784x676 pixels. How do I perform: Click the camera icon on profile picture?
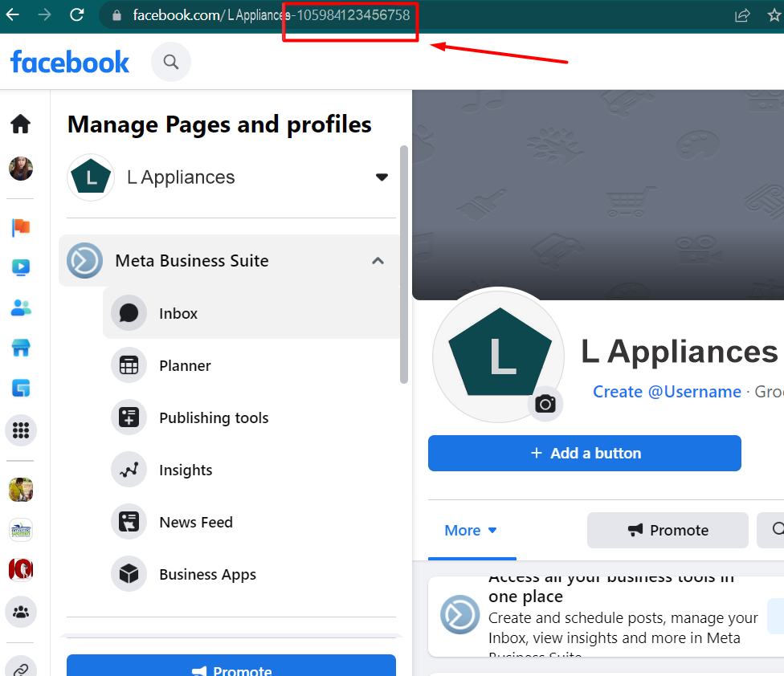(545, 404)
